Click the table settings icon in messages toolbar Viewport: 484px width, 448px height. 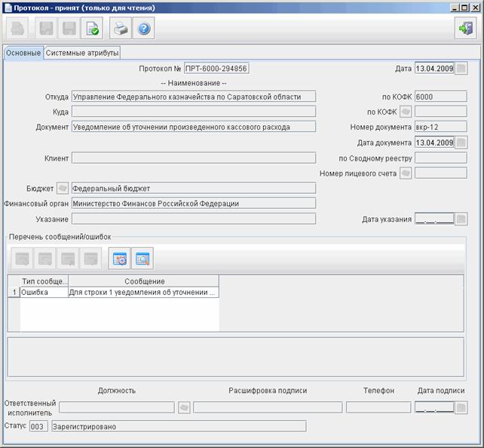(119, 259)
